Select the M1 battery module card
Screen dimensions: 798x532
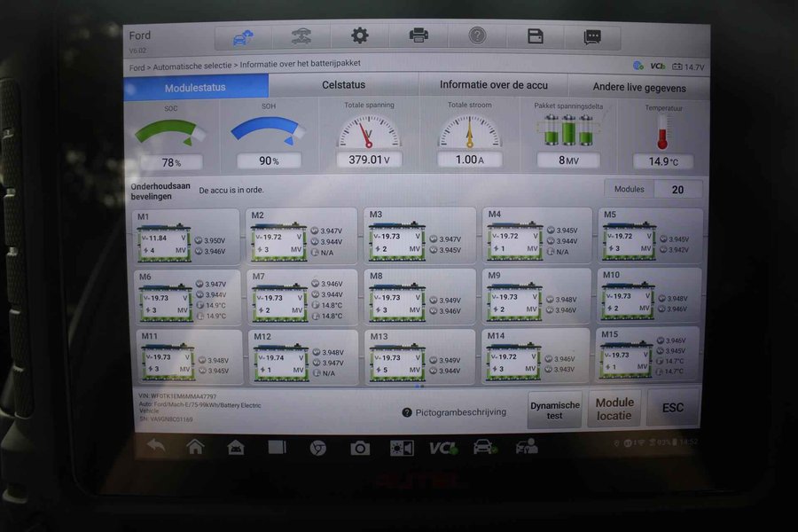(x=185, y=236)
